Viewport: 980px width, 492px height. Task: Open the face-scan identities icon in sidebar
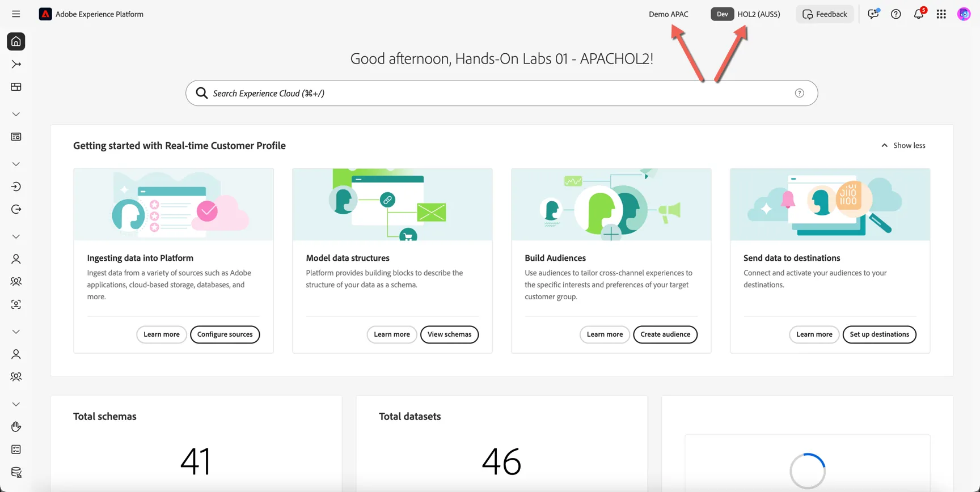pyautogui.click(x=16, y=304)
